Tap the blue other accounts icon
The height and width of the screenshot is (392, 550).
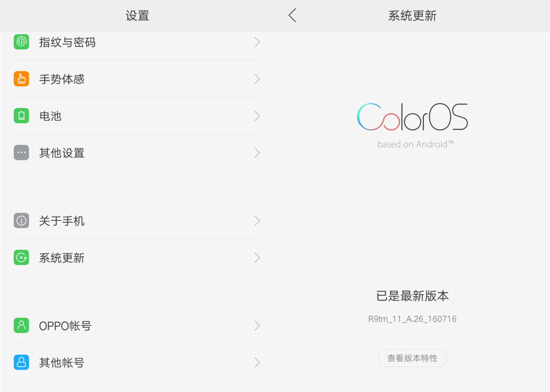point(21,362)
